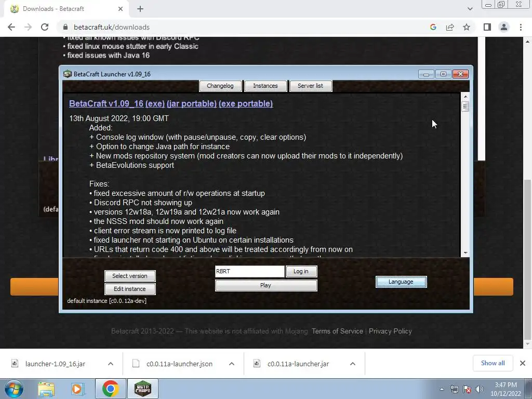Switch to Changelog tab in launcher
This screenshot has height=399, width=532.
(x=220, y=86)
